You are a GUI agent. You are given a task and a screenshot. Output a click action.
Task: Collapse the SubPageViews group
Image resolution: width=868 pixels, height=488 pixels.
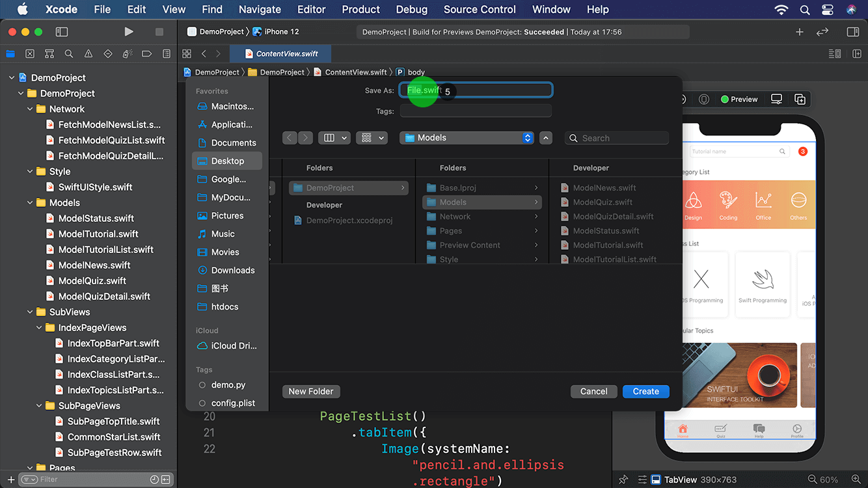pyautogui.click(x=39, y=405)
